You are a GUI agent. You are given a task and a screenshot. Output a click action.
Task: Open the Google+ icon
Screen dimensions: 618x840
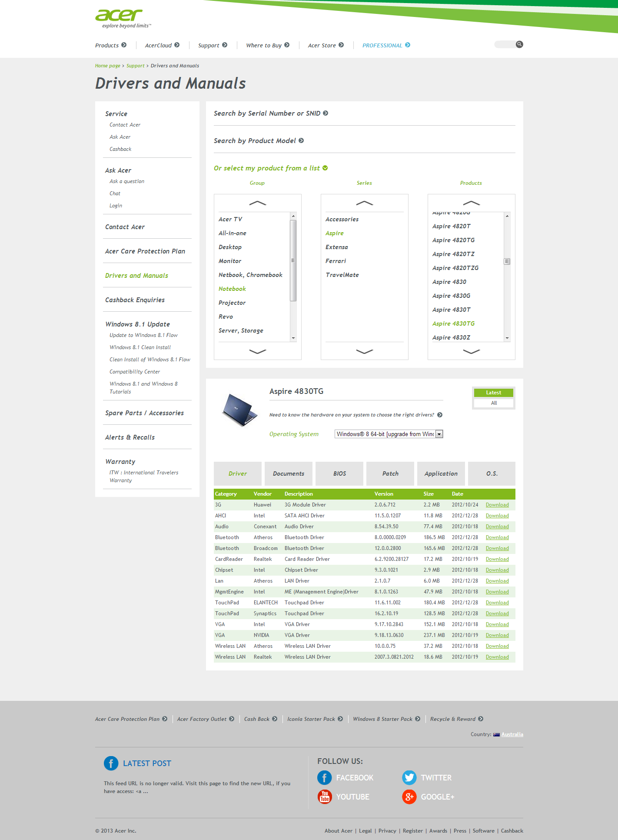pos(409,797)
